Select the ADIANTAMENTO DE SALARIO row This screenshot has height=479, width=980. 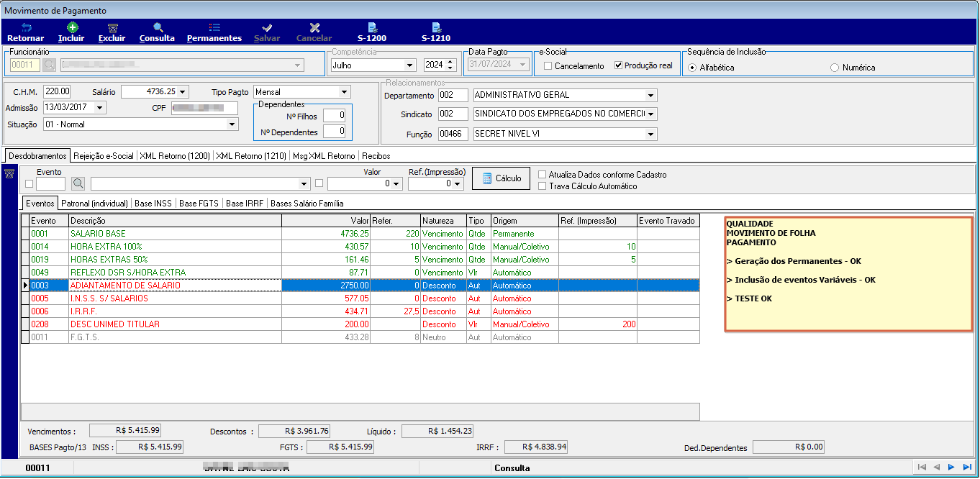click(360, 286)
